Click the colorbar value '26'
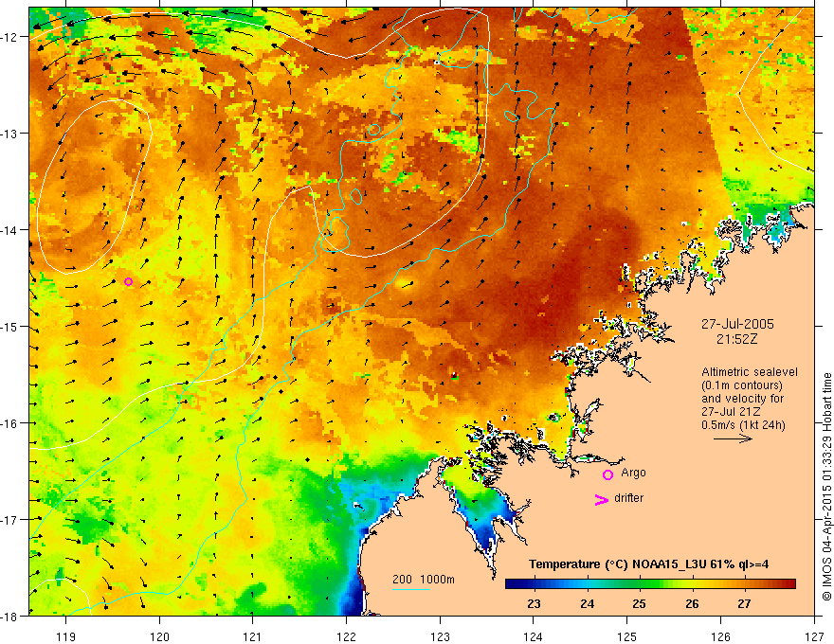Screen dimensions: 834x644 pos(692,604)
